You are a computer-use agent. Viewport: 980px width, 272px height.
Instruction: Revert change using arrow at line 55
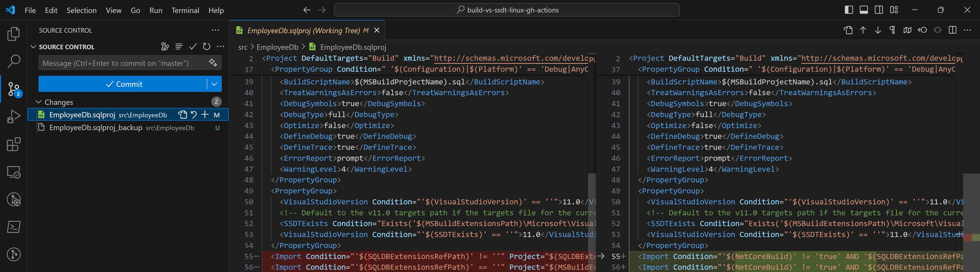(x=601, y=256)
